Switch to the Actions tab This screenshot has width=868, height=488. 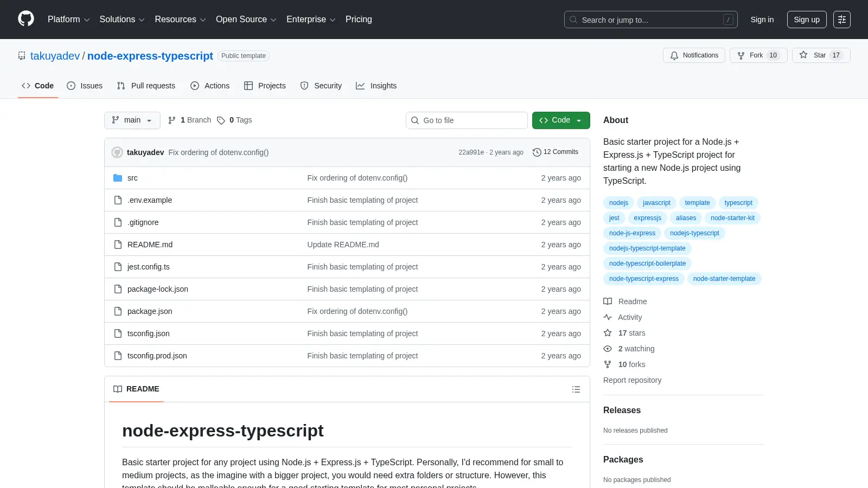210,86
